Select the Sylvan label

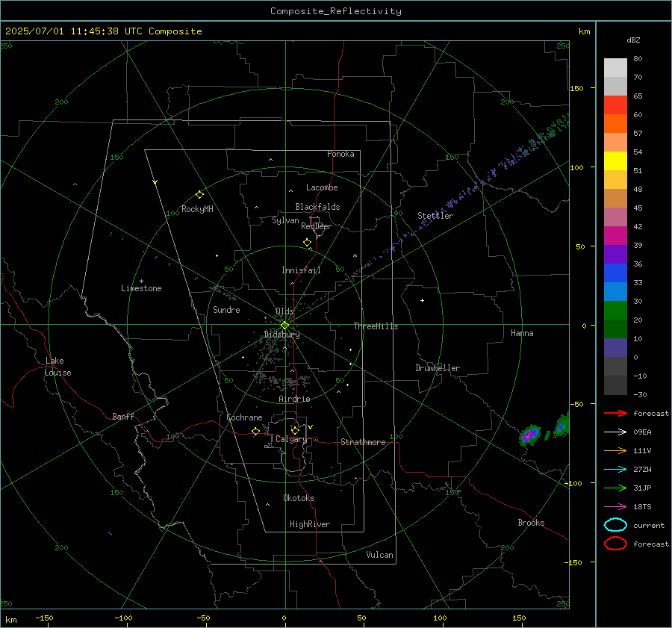tap(285, 220)
